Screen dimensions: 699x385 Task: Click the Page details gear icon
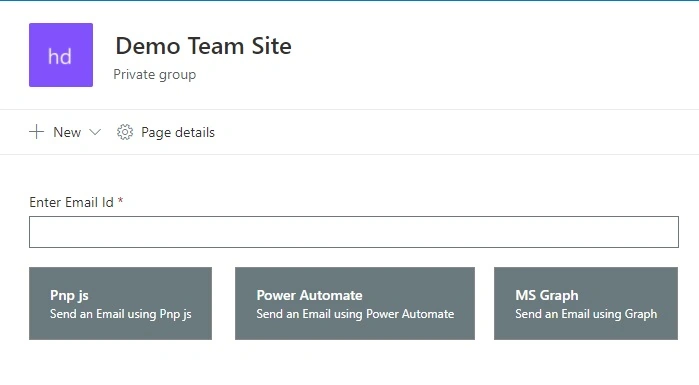point(125,132)
